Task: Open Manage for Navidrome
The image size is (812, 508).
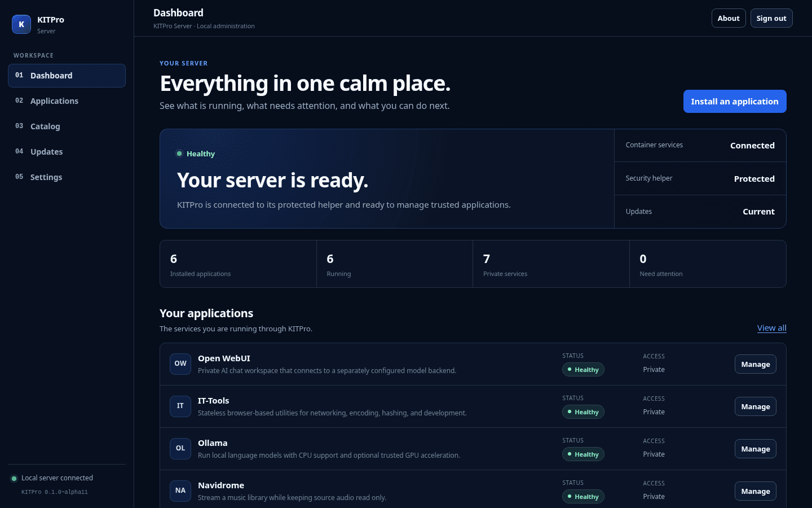Action: pos(756,491)
